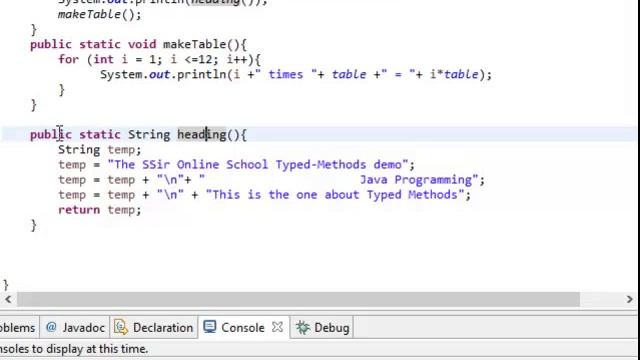This screenshot has height=360, width=640.
Task: Click the Javadoc @ icon
Action: [x=51, y=327]
